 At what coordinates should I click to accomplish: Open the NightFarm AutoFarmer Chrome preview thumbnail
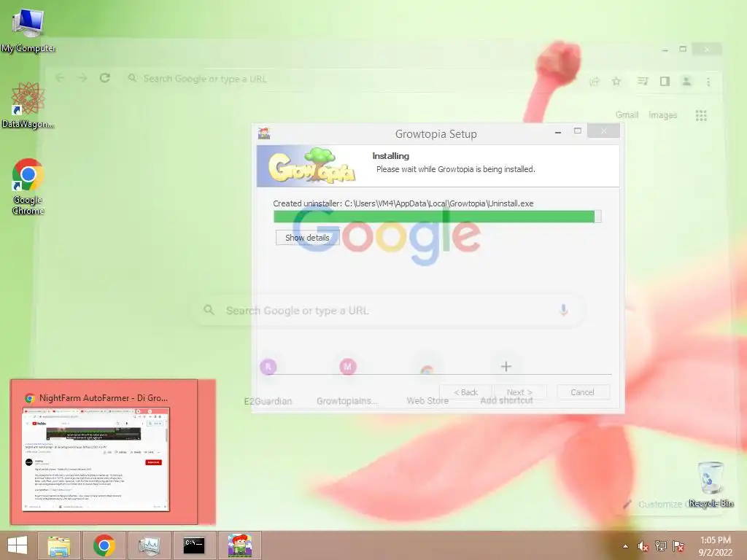coord(96,459)
